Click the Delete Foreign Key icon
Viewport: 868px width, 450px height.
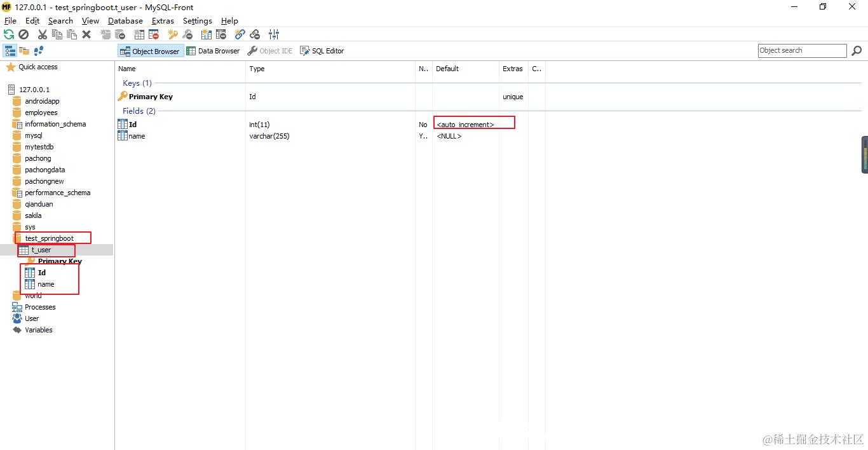tap(255, 34)
